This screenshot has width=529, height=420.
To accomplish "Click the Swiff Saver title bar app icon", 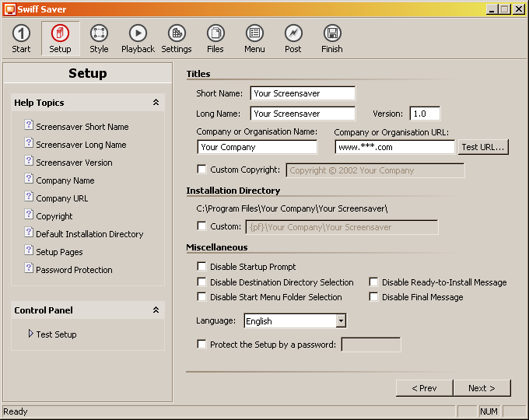I will pos(9,9).
